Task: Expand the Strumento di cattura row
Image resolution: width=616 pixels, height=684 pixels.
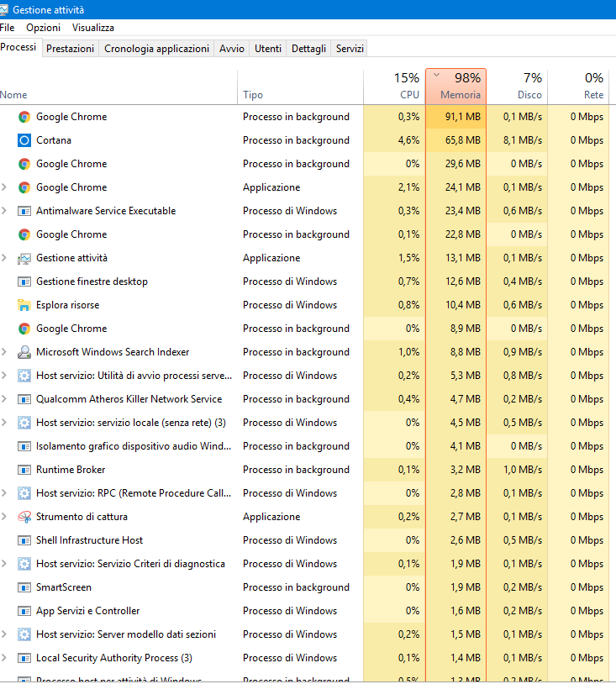Action: point(4,517)
